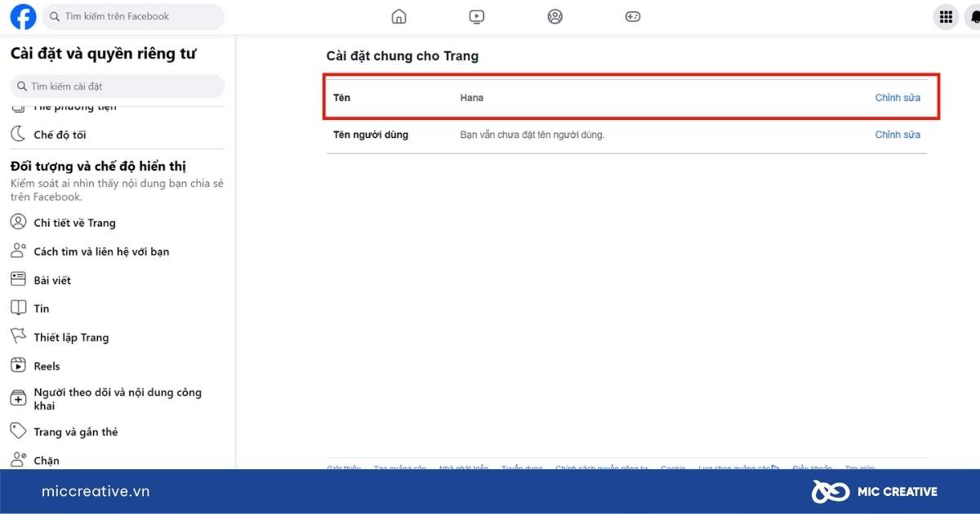The height and width of the screenshot is (514, 980).
Task: Click the Facebook logo
Action: (x=24, y=16)
